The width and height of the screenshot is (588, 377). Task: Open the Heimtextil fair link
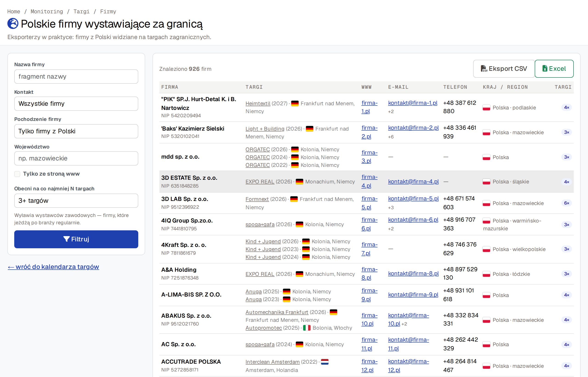pyautogui.click(x=258, y=103)
